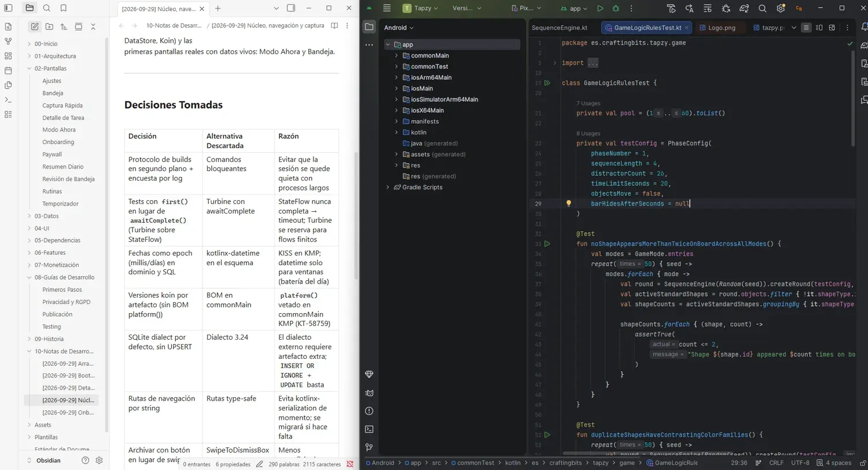Run the GameLogicRulesTest class from the gutter
Viewport: 868px width, 470px height.
[x=547, y=83]
